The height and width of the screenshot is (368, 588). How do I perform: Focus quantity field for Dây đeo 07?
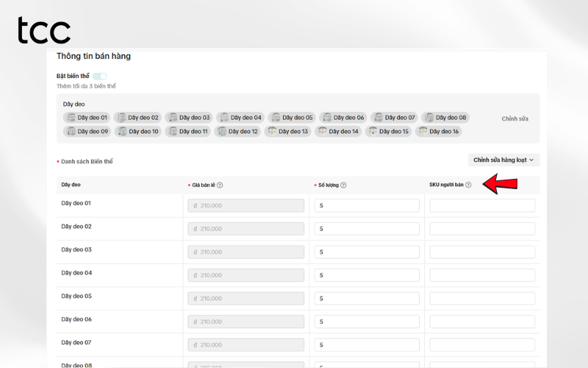pyautogui.click(x=367, y=345)
